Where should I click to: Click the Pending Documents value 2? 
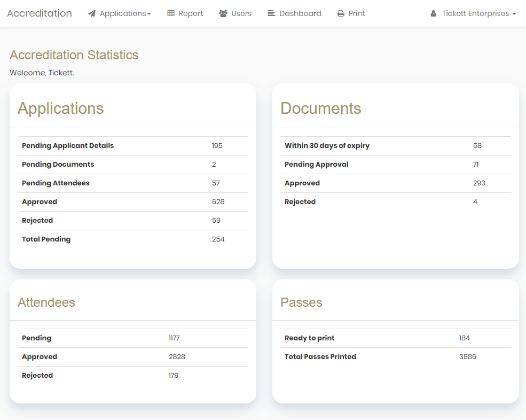[214, 165]
